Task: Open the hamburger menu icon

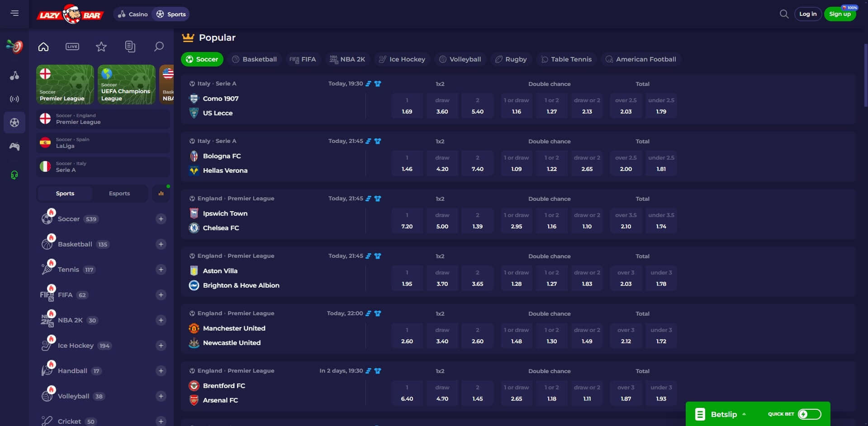Action: [x=14, y=14]
